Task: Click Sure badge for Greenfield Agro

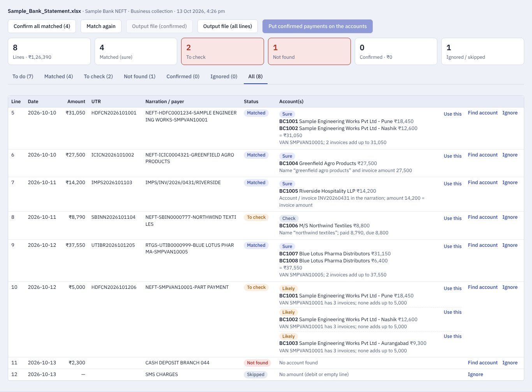Action: point(287,156)
